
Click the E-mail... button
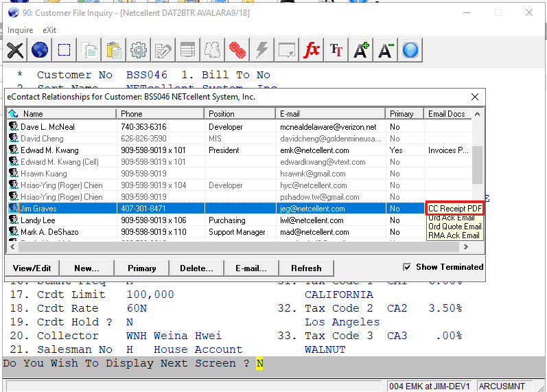coord(251,268)
